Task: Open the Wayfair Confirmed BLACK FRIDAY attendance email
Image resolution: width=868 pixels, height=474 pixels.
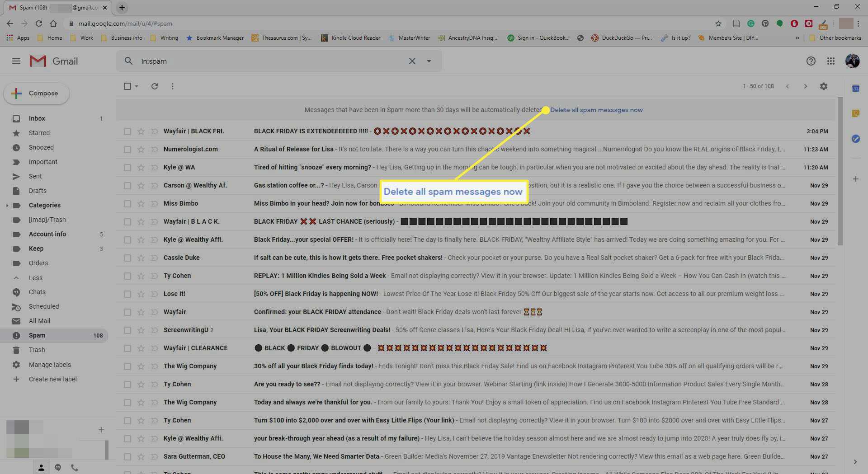Action: [x=475, y=312]
